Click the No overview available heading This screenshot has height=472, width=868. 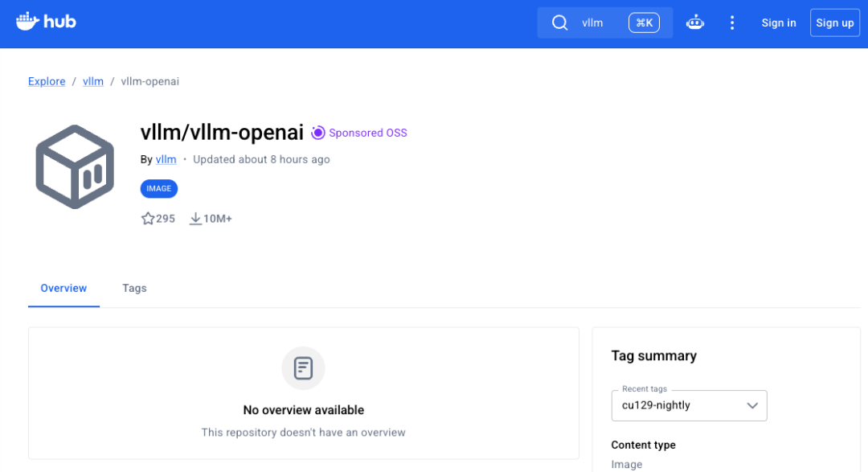point(303,410)
